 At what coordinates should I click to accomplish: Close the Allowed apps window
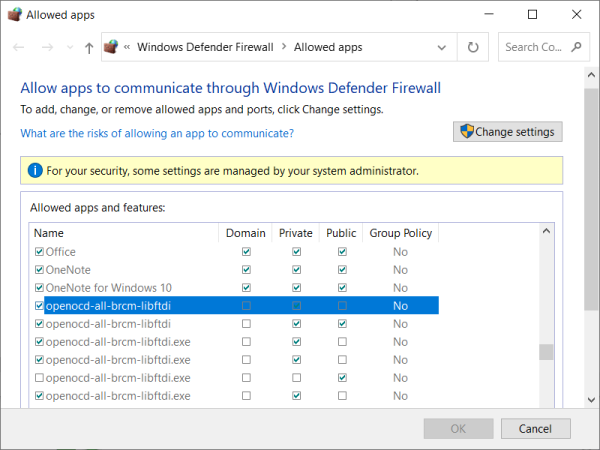tap(576, 15)
